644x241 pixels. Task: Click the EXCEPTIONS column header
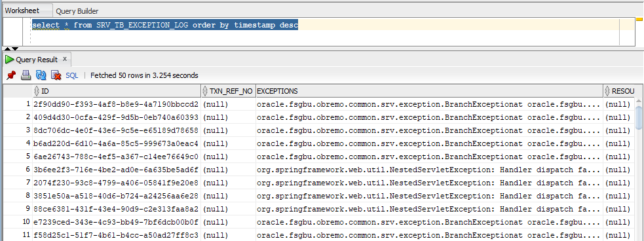[429, 91]
